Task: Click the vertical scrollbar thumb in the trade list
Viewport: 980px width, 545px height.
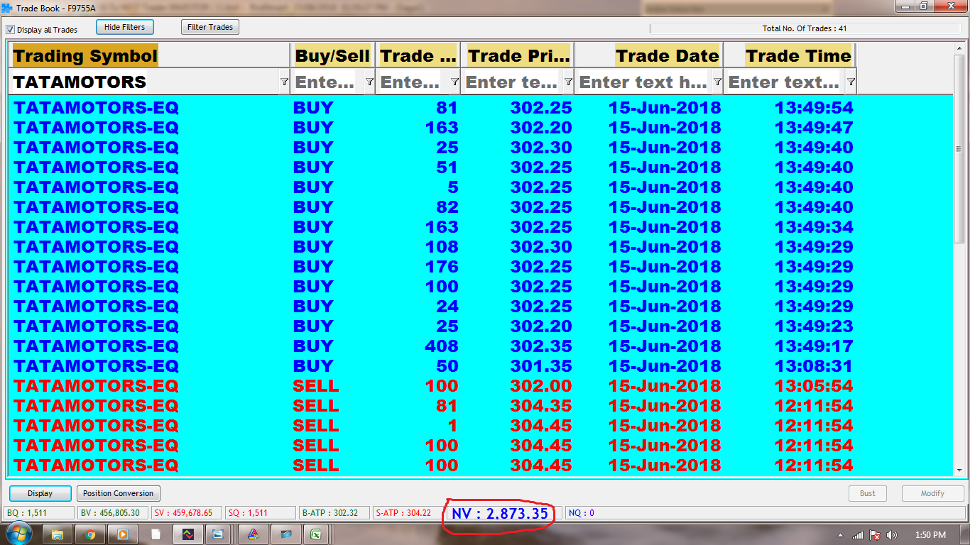Action: point(959,149)
